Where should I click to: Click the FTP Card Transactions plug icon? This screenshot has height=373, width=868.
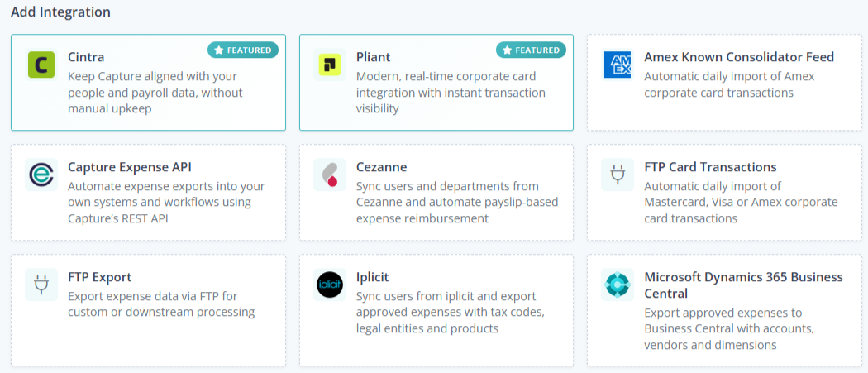tap(618, 175)
